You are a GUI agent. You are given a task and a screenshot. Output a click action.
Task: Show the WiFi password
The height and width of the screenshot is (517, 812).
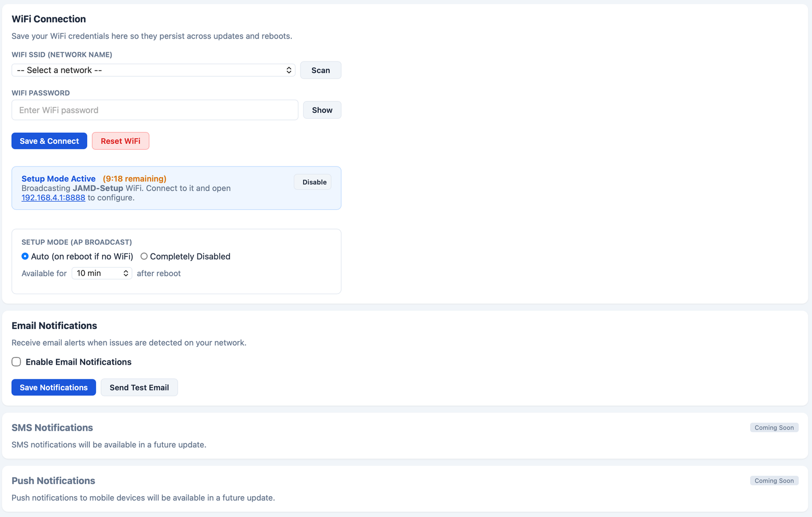[322, 110]
